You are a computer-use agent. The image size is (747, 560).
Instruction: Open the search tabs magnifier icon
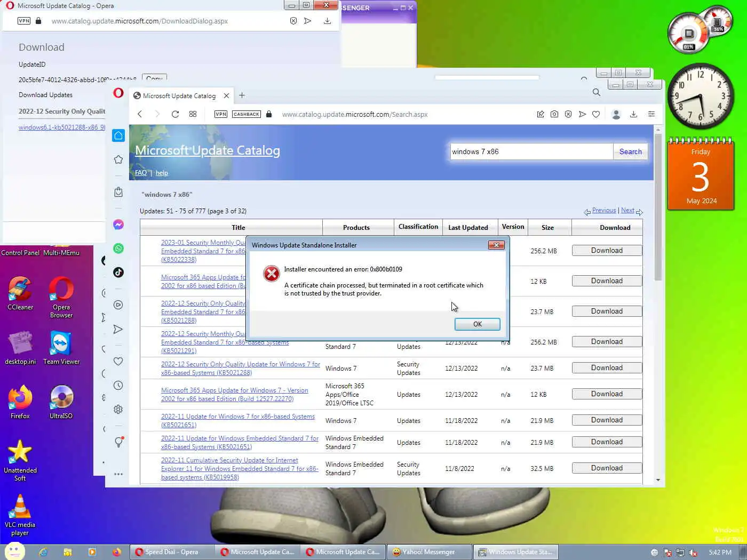(x=597, y=92)
